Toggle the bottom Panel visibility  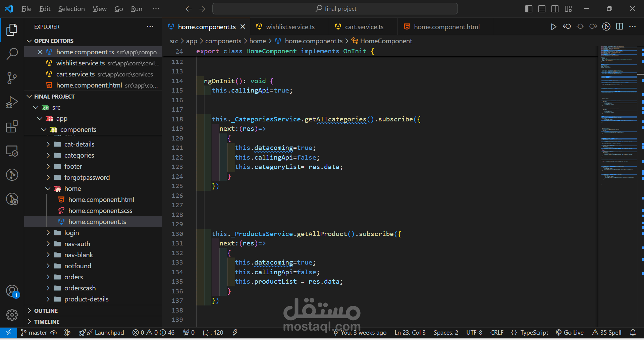(542, 9)
